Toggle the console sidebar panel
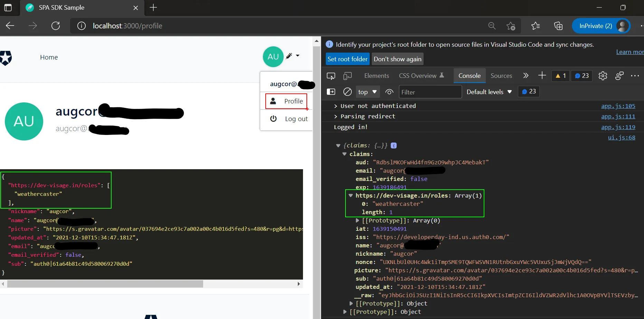Image resolution: width=644 pixels, height=319 pixels. [x=331, y=92]
